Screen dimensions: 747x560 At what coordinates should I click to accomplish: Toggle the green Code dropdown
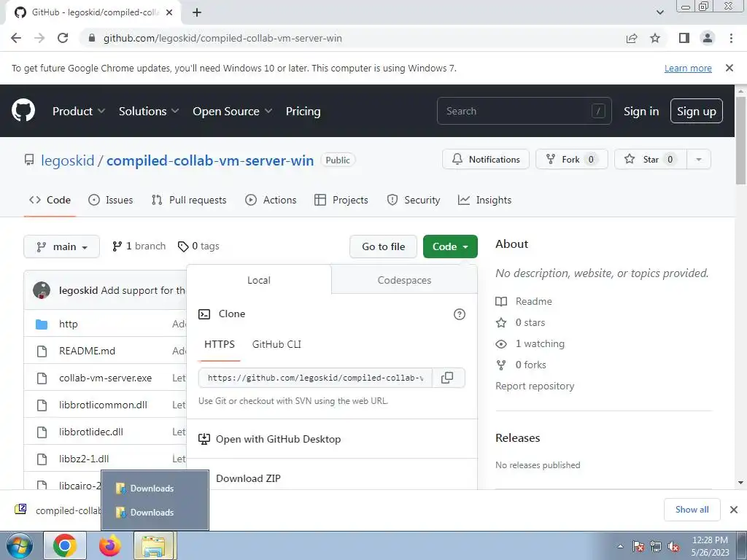click(450, 246)
